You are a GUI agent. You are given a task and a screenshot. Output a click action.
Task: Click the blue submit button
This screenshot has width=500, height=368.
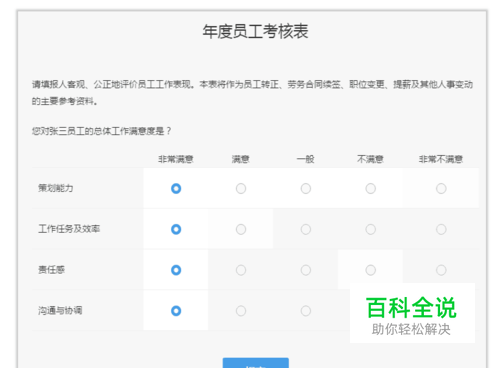[x=256, y=363]
